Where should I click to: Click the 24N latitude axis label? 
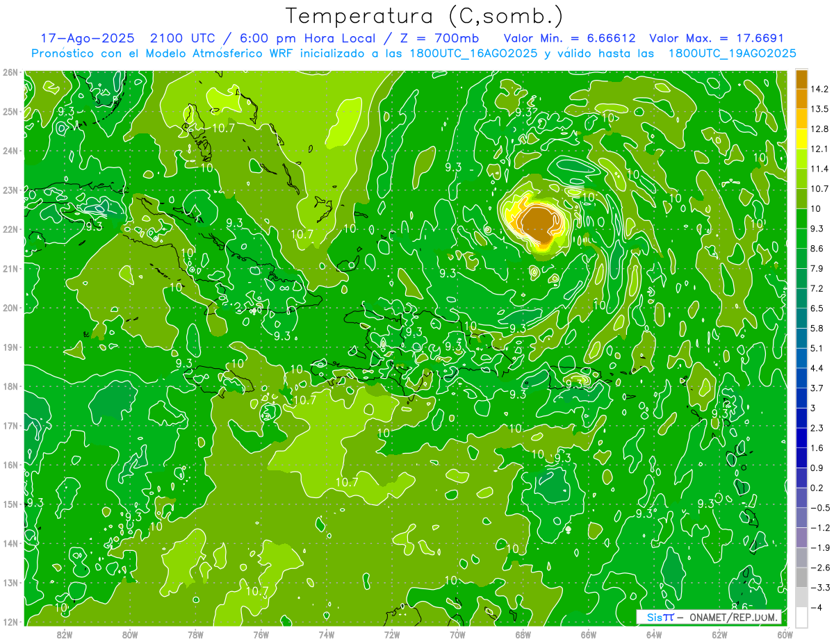[10, 151]
